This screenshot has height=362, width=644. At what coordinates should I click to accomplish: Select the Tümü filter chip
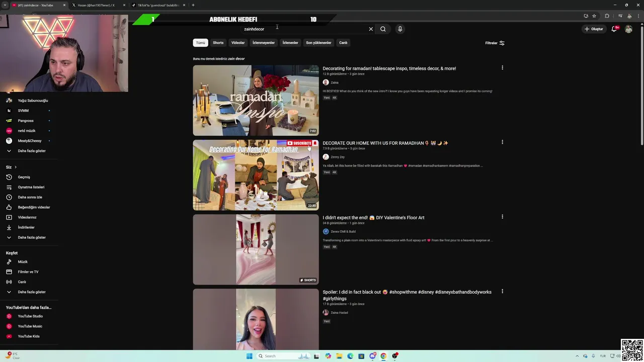coord(200,43)
